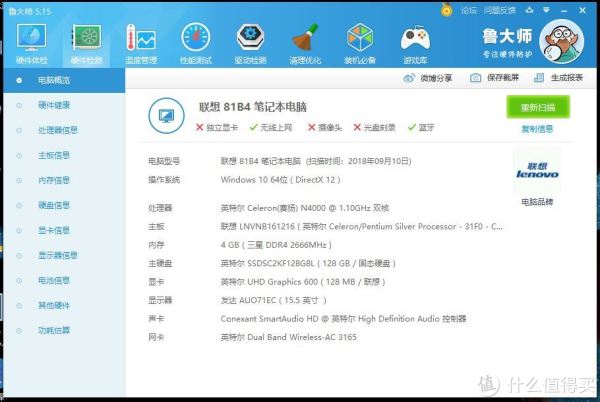Click the camera icon beside 保存截屏

475,78
